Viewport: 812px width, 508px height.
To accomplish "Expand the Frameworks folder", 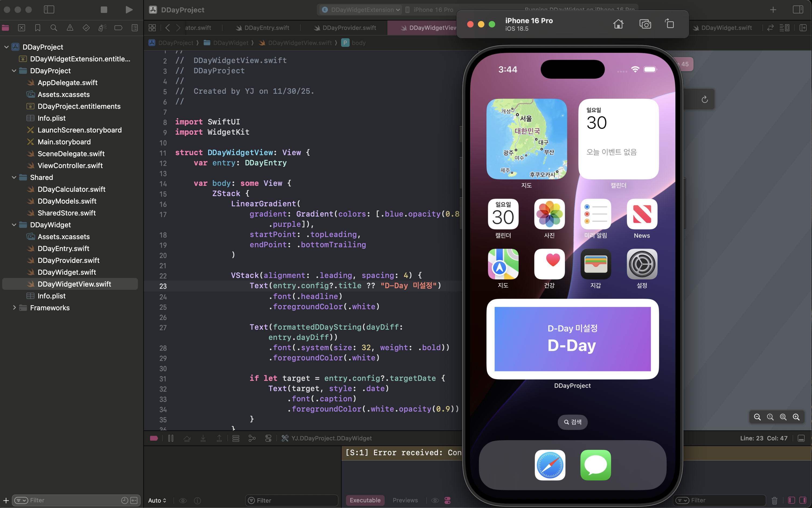I will (x=14, y=308).
